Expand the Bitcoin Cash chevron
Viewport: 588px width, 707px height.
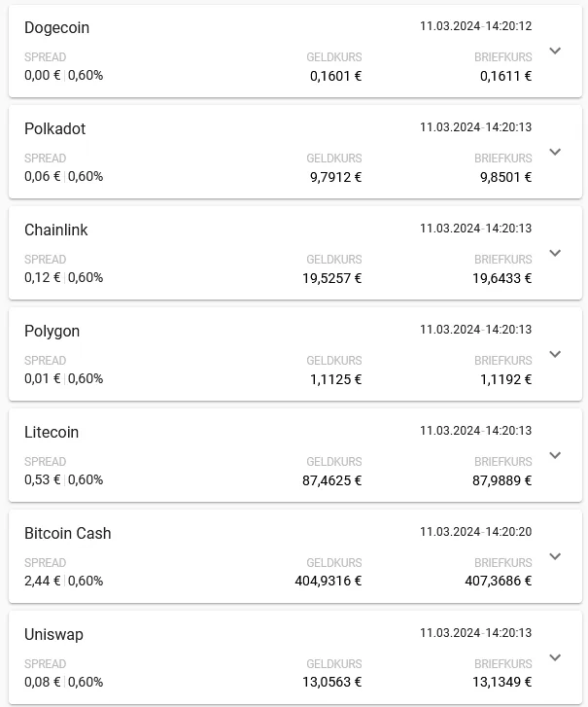point(555,556)
